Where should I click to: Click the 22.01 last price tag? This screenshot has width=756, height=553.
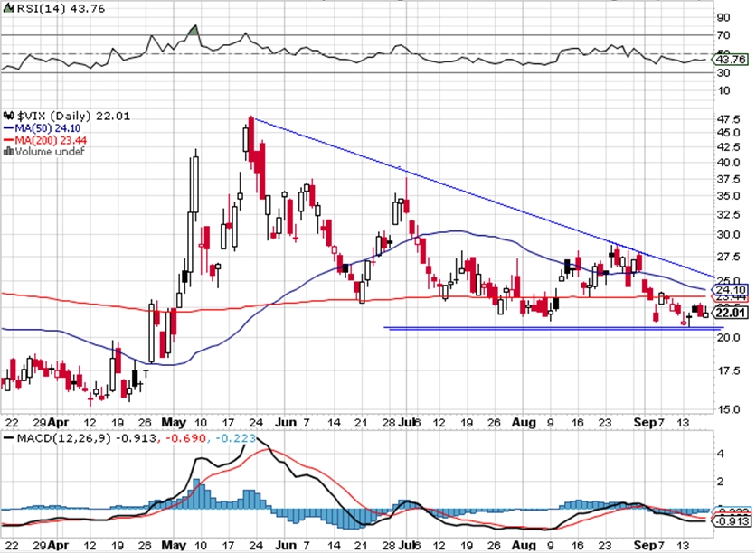[731, 314]
